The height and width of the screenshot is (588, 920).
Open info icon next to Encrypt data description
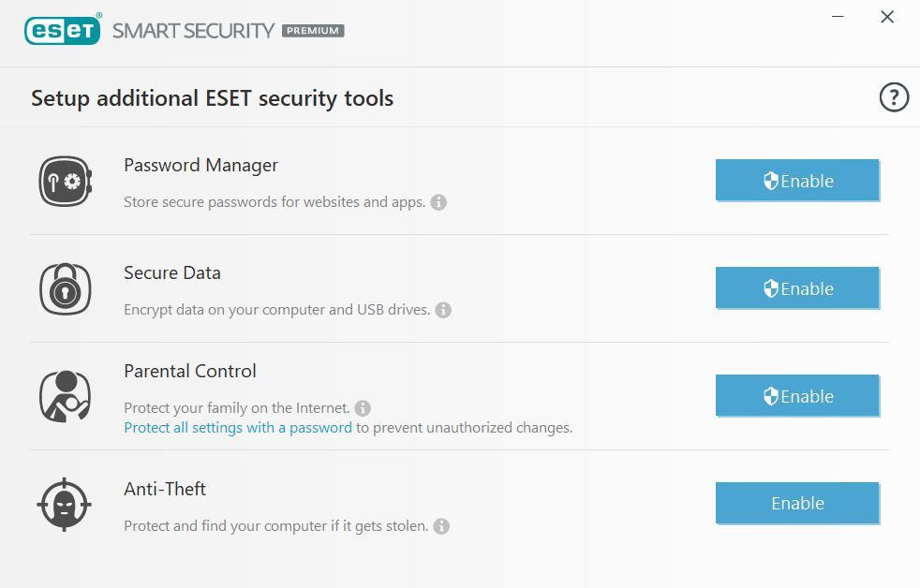click(443, 310)
